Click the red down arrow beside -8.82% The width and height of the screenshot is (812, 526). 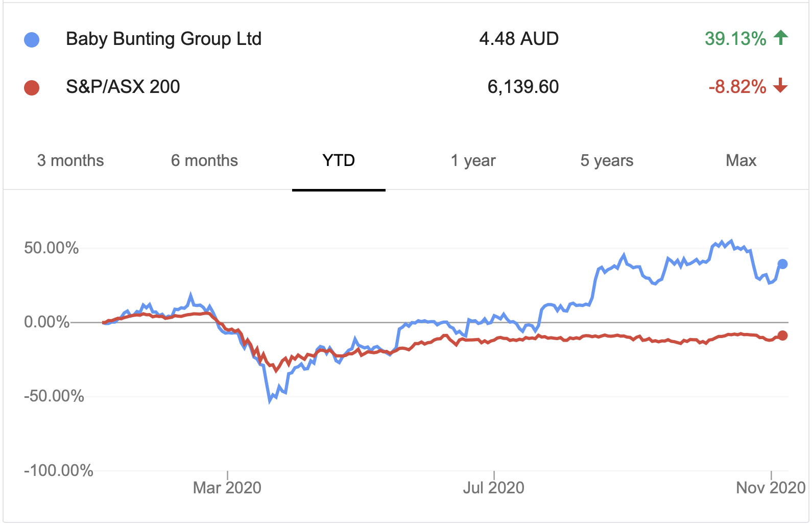point(780,86)
